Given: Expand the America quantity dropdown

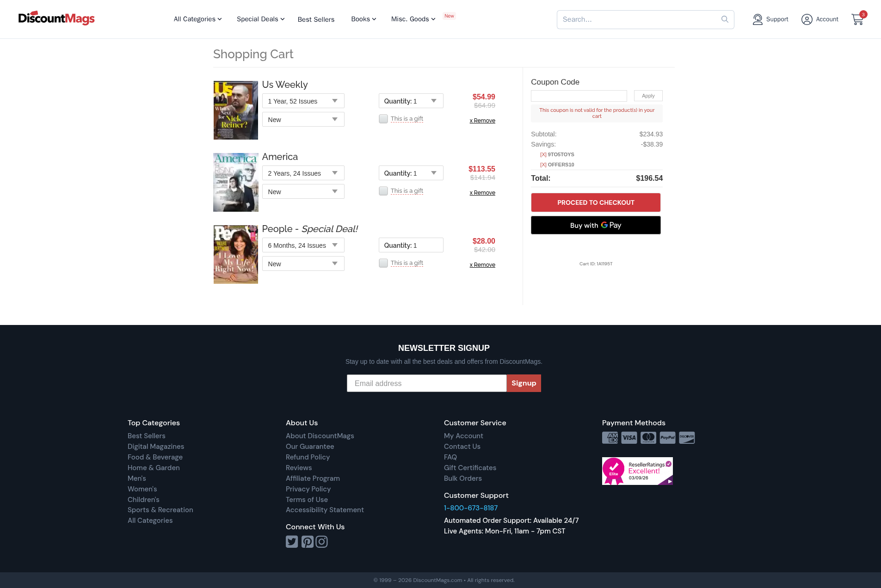Looking at the screenshot, I should pyautogui.click(x=411, y=173).
